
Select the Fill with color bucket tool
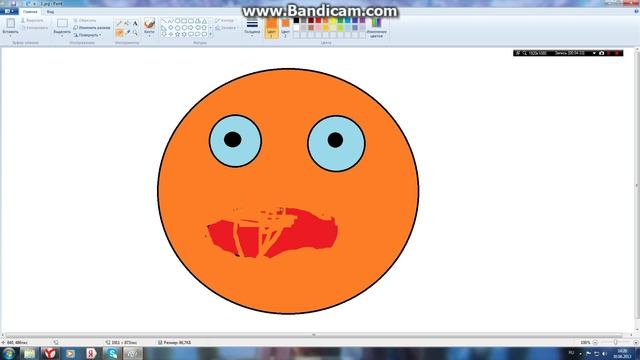click(127, 23)
